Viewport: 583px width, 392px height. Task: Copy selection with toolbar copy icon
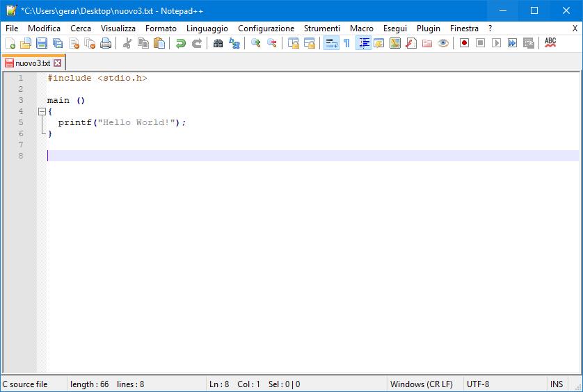pos(143,44)
